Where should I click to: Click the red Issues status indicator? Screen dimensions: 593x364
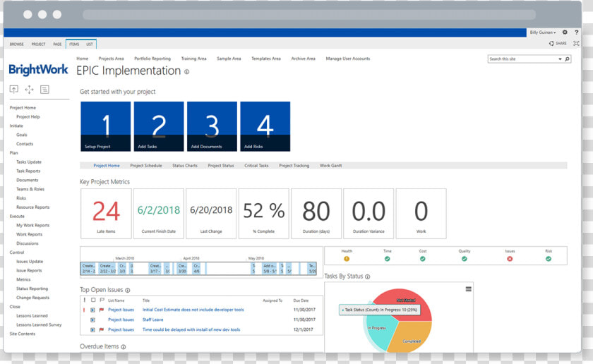tap(510, 259)
